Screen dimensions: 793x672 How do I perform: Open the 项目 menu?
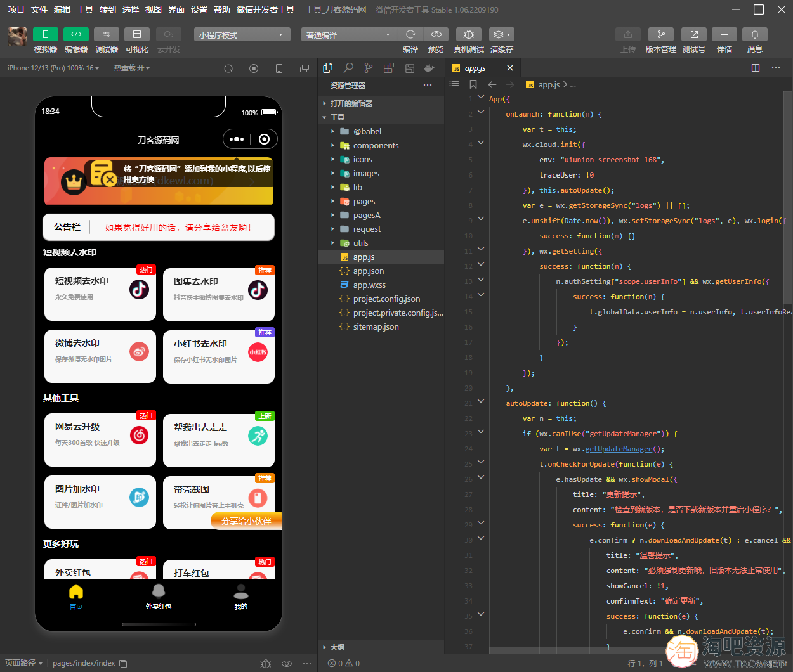click(16, 10)
